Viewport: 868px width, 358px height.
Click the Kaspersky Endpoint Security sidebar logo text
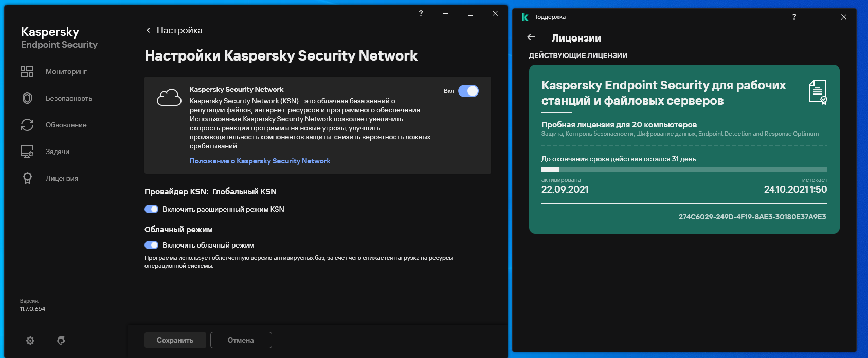(59, 37)
